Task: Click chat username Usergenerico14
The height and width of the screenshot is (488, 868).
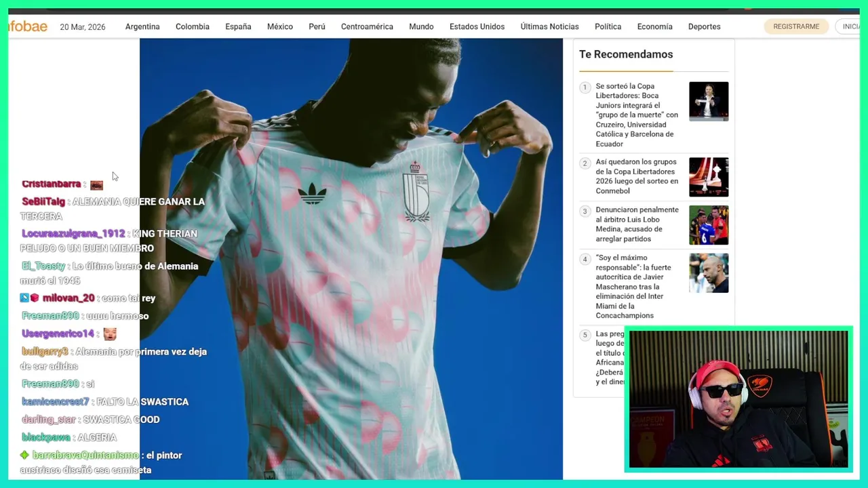Action: point(58,334)
